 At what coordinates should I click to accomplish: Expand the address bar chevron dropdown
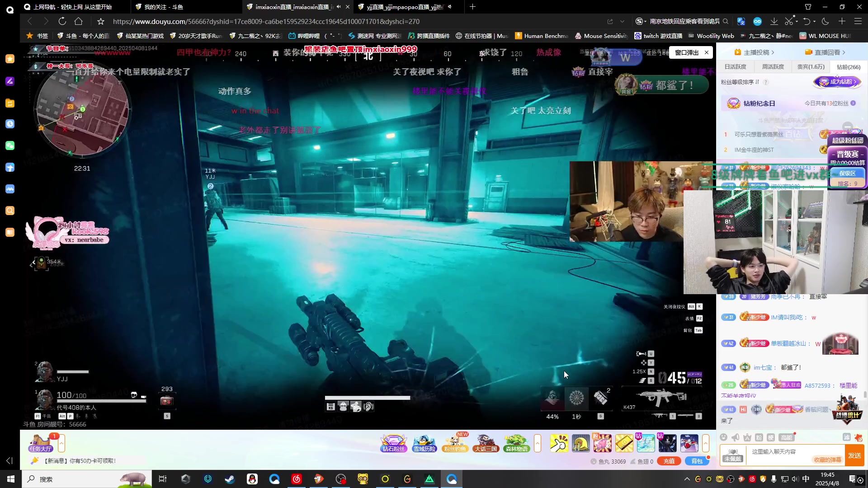coord(623,21)
